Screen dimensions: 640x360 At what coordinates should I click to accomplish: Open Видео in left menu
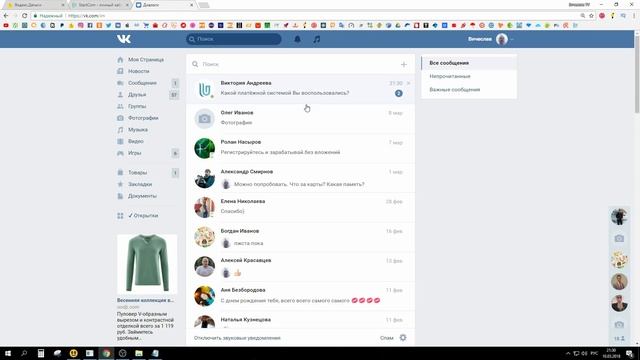pos(136,141)
